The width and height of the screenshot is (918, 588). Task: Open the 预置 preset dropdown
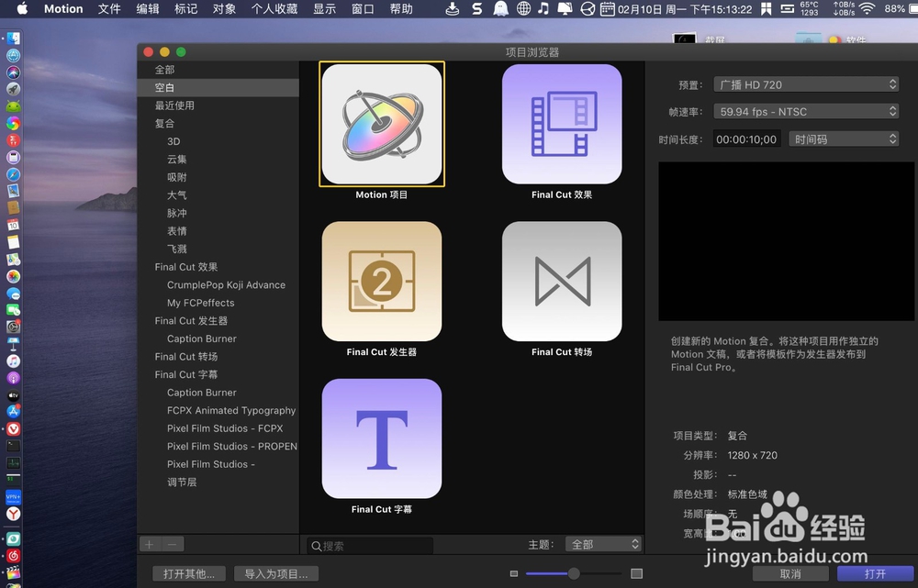[806, 84]
